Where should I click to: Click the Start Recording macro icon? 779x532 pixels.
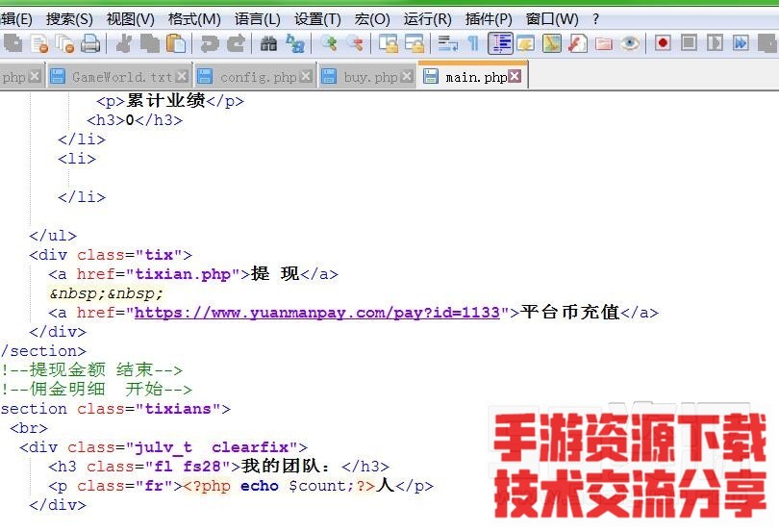663,43
